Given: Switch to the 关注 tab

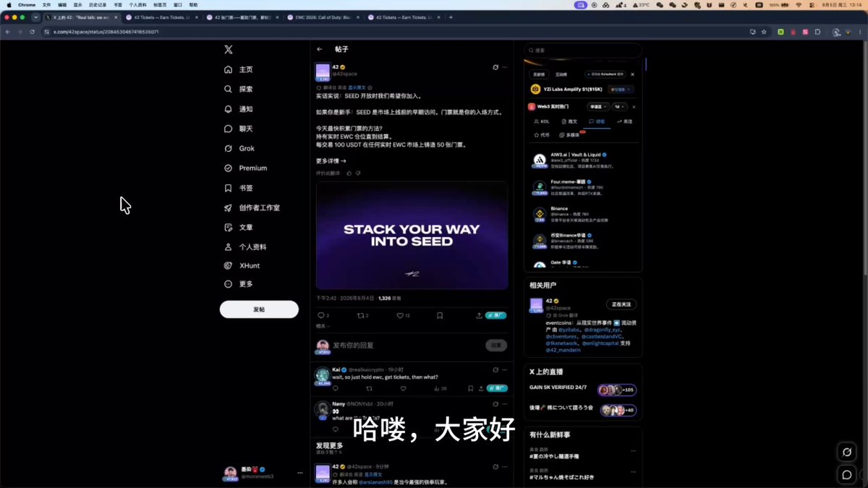Looking at the screenshot, I should tap(625, 121).
